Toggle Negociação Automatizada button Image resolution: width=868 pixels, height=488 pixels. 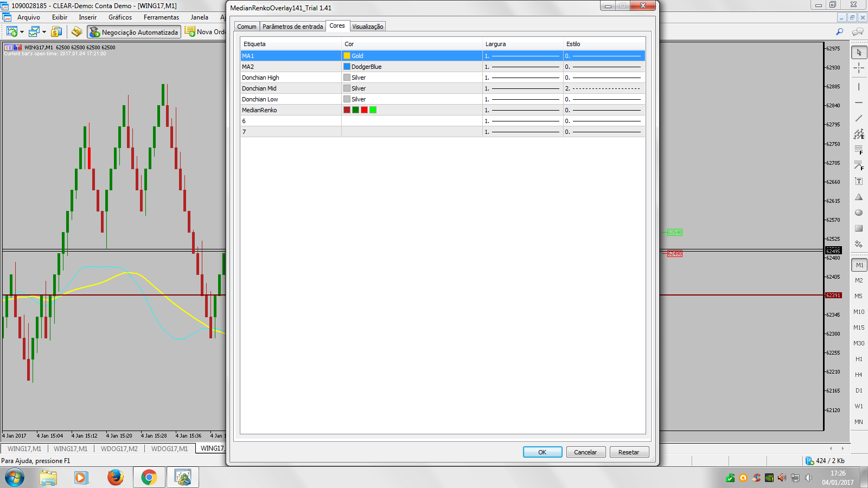click(134, 32)
